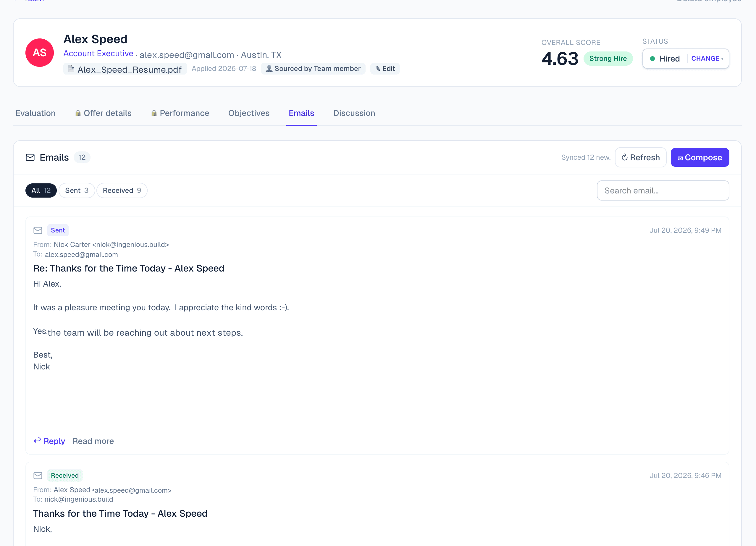Click the green Hired status dot

pos(652,59)
